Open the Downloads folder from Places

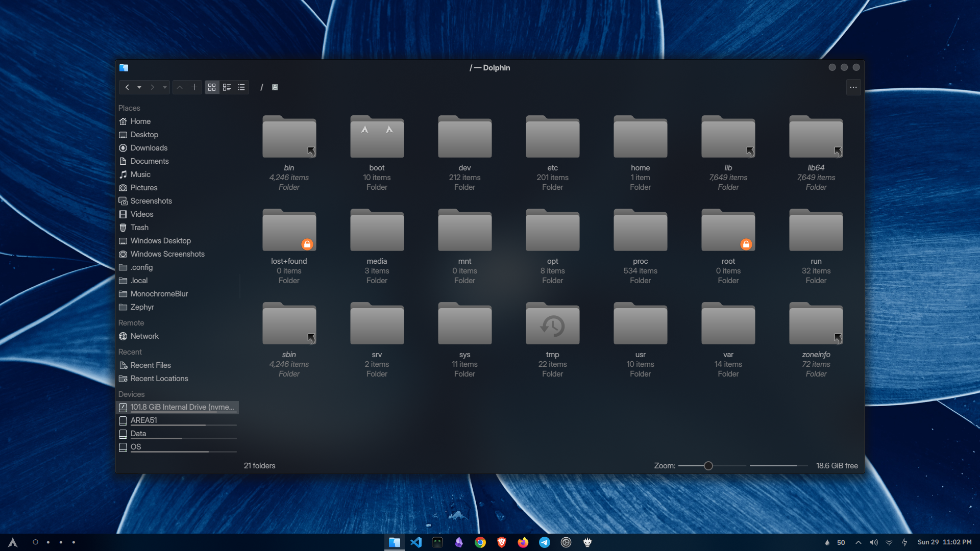coord(149,147)
